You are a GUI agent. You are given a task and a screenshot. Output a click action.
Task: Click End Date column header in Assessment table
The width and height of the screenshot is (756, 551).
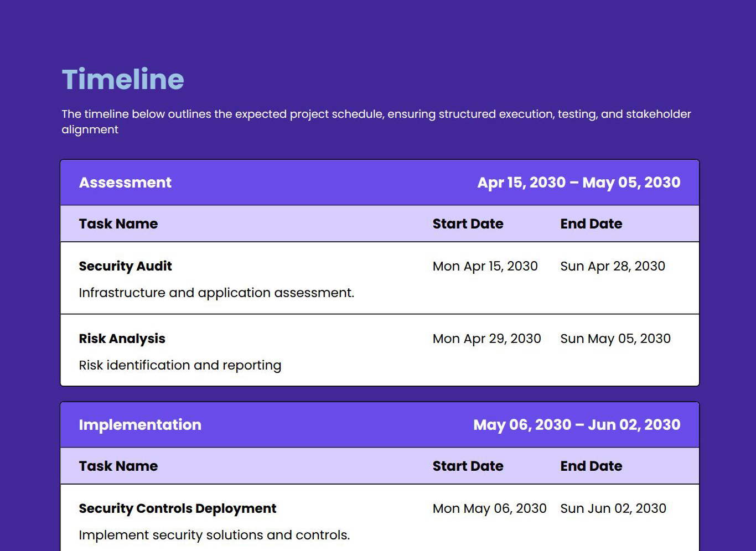tap(591, 224)
